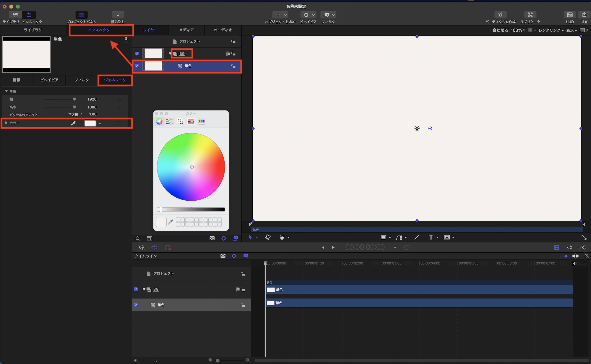Toggle 単色 checkbox in timeline list
This screenshot has width=591, height=364.
click(x=136, y=305)
